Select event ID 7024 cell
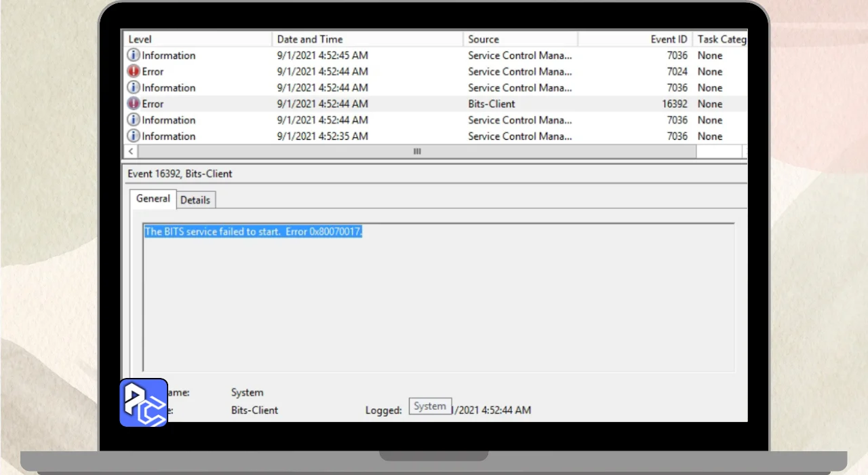Image resolution: width=868 pixels, height=475 pixels. (677, 71)
